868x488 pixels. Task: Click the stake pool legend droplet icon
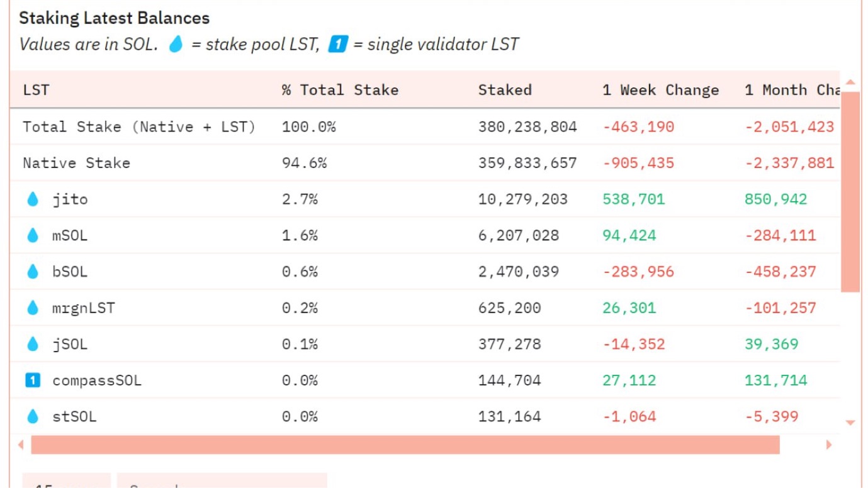coord(176,44)
